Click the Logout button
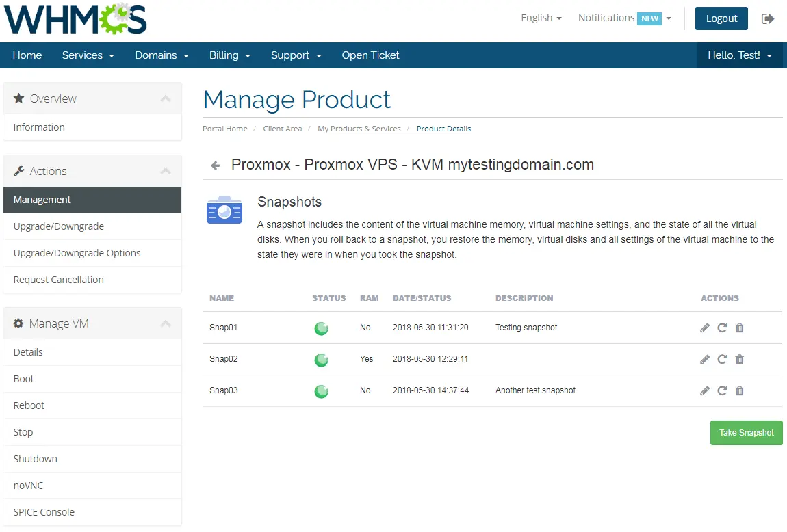This screenshot has height=532, width=787. (x=721, y=18)
